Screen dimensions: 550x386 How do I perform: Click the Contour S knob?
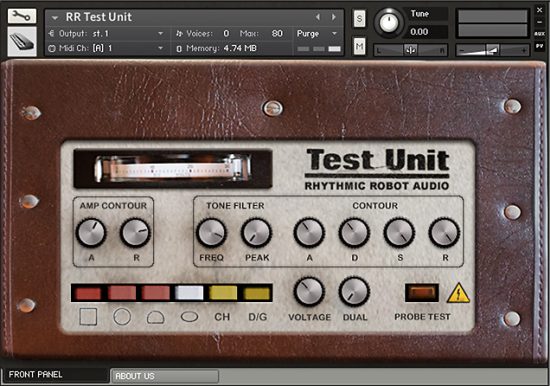[x=400, y=233]
